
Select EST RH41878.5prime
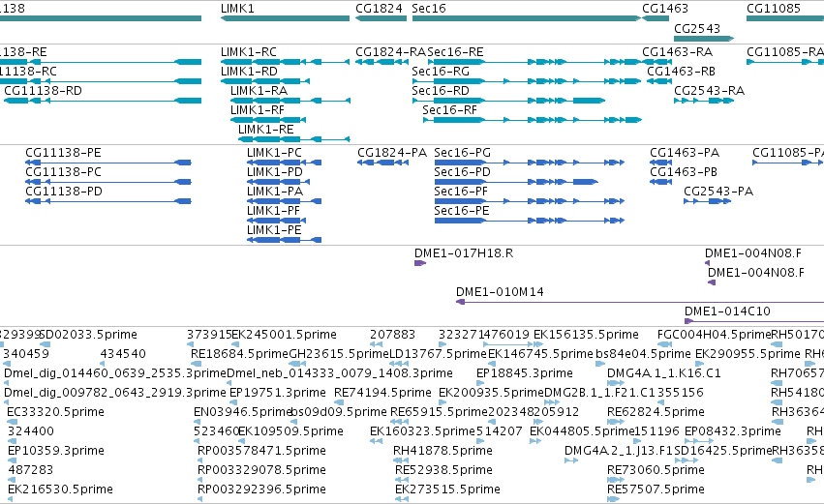point(443,452)
